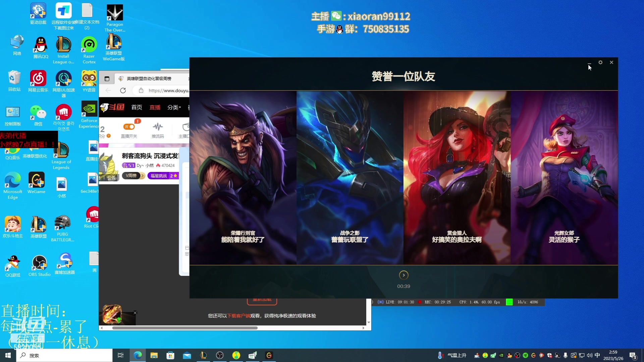Click the taskbar 搜索 search box
The image size is (644, 362).
pos(64,355)
